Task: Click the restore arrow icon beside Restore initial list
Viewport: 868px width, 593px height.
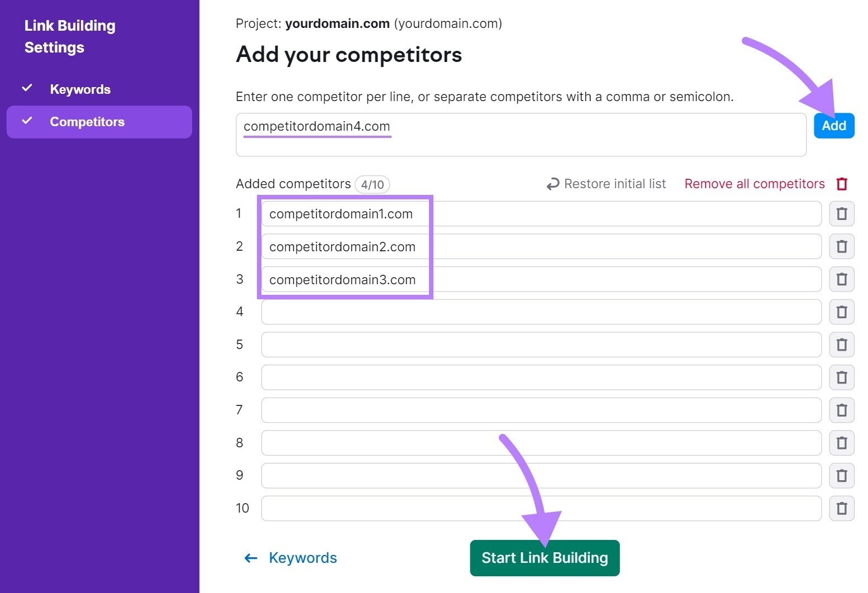Action: [x=552, y=184]
